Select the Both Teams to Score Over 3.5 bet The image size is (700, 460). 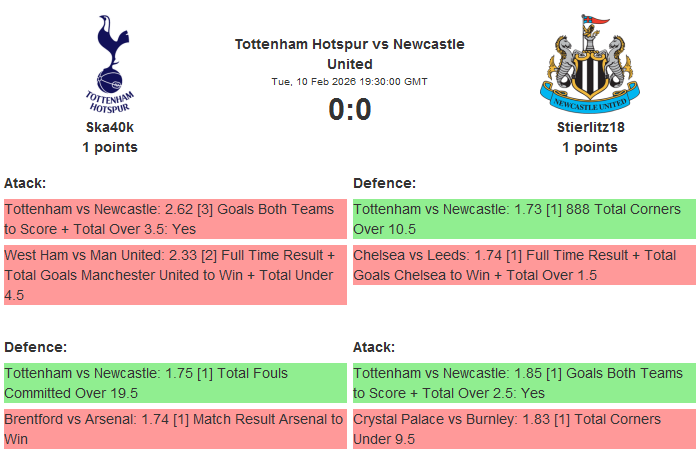175,219
